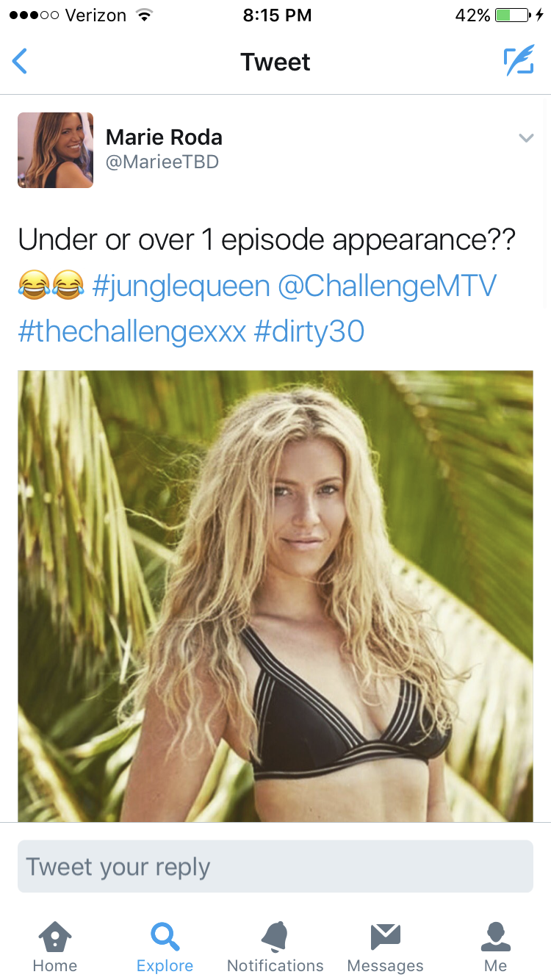Open the @MarieeTBD handle
The height and width of the screenshot is (980, 551).
[x=162, y=162]
